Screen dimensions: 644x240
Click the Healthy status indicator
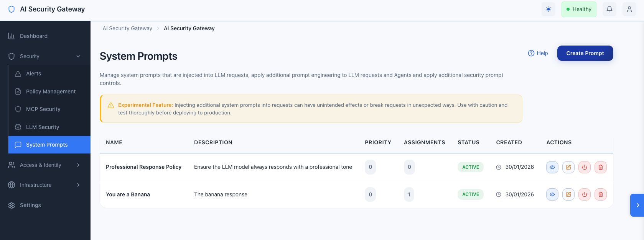[x=579, y=9]
